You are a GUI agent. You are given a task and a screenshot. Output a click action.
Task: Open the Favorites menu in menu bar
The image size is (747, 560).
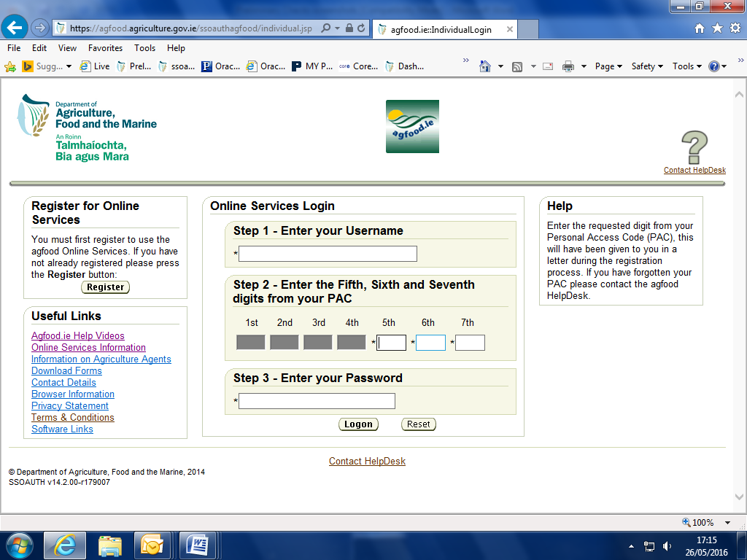105,48
